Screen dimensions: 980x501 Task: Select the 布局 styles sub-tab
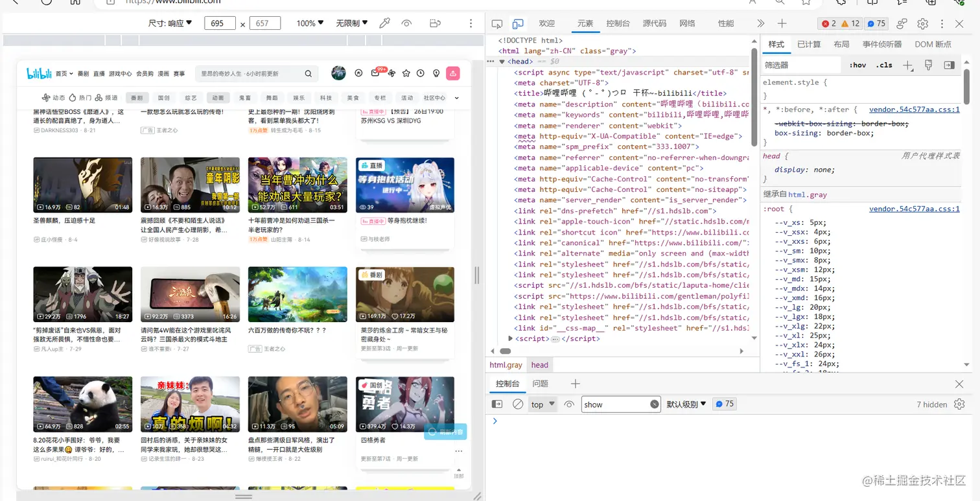pos(841,44)
